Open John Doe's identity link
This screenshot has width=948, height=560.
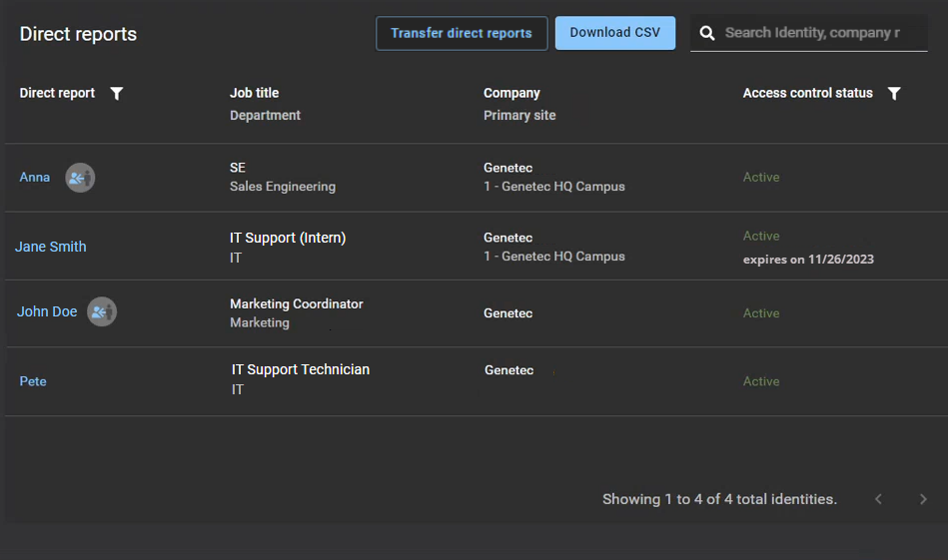click(x=47, y=311)
